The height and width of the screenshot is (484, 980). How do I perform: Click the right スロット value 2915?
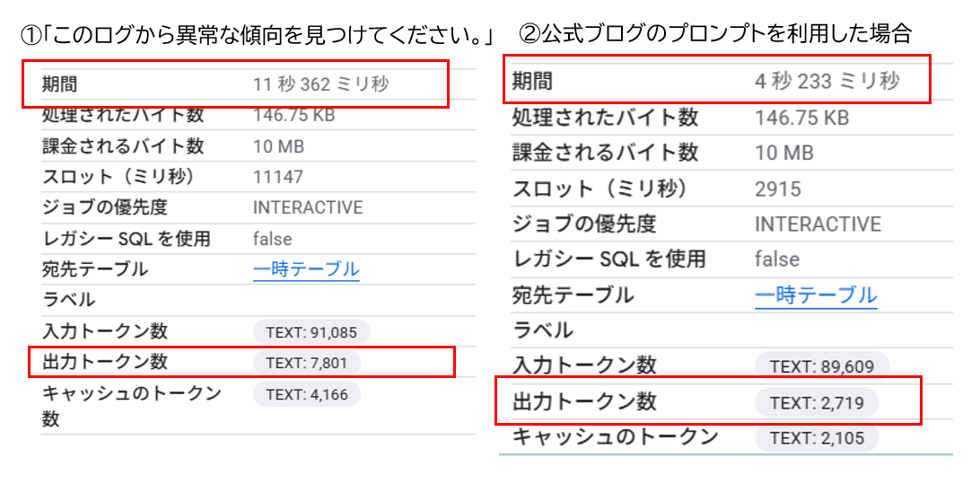[777, 189]
